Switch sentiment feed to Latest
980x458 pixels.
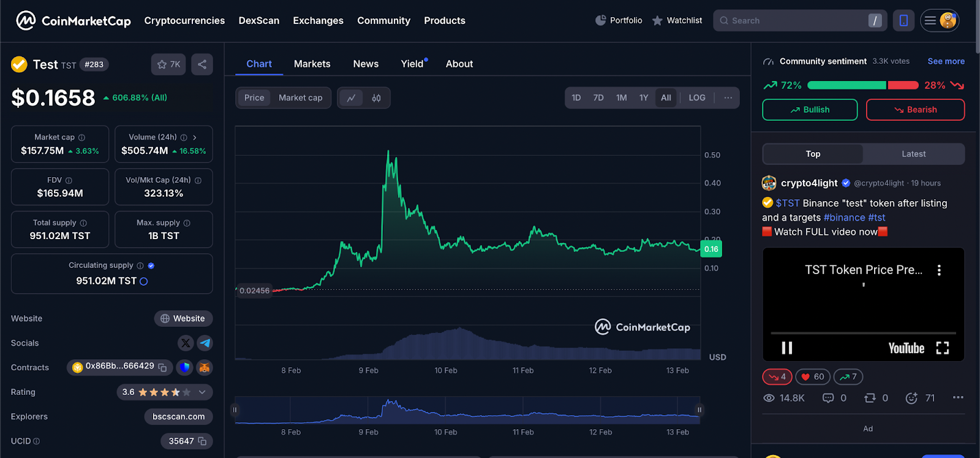(x=913, y=154)
